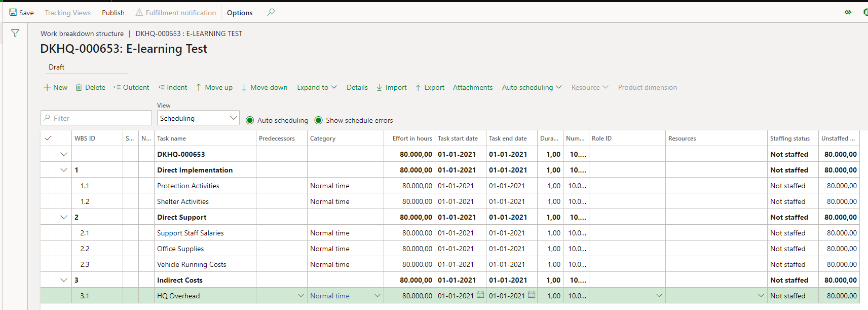This screenshot has height=310, width=868.
Task: Open the Publish menu item
Action: click(113, 13)
